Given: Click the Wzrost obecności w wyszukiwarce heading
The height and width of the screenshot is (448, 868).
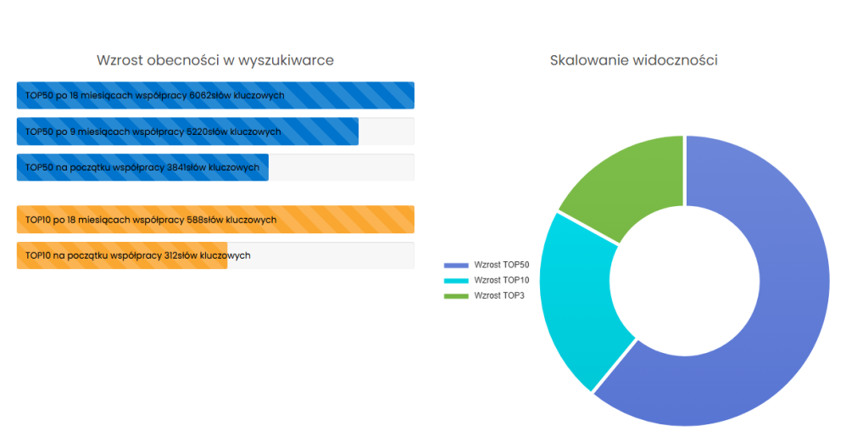Looking at the screenshot, I should tap(215, 60).
